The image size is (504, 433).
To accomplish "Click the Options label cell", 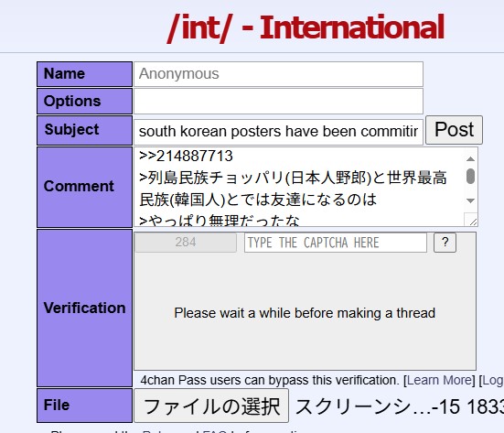I will click(84, 102).
